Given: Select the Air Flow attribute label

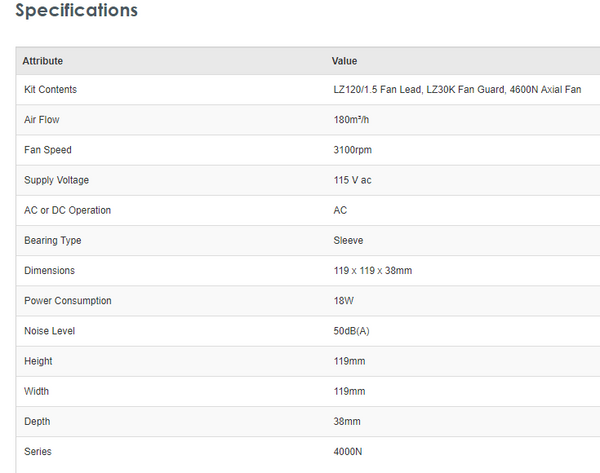Looking at the screenshot, I should click(41, 120).
